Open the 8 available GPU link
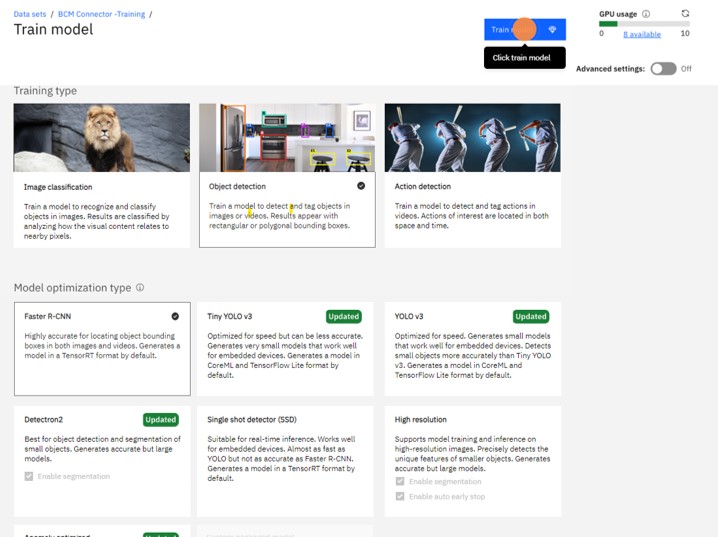Screen dimensions: 718x537 (641, 34)
